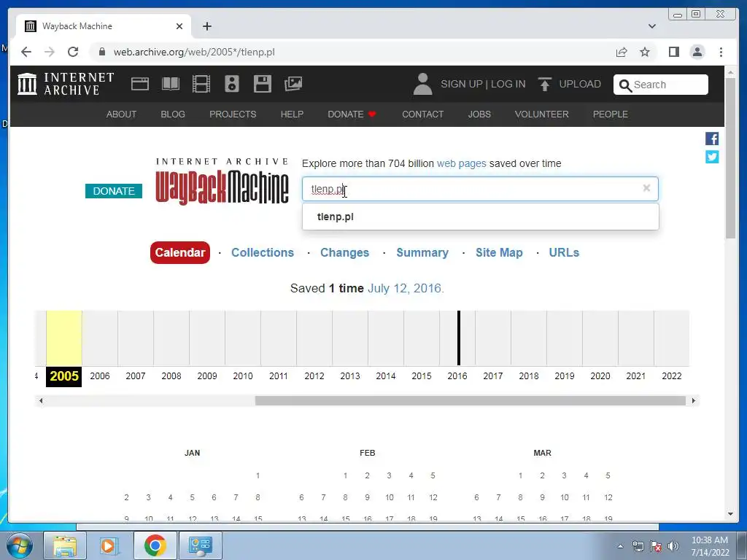747x560 pixels.
Task: Reload the page
Action: pyautogui.click(x=73, y=52)
